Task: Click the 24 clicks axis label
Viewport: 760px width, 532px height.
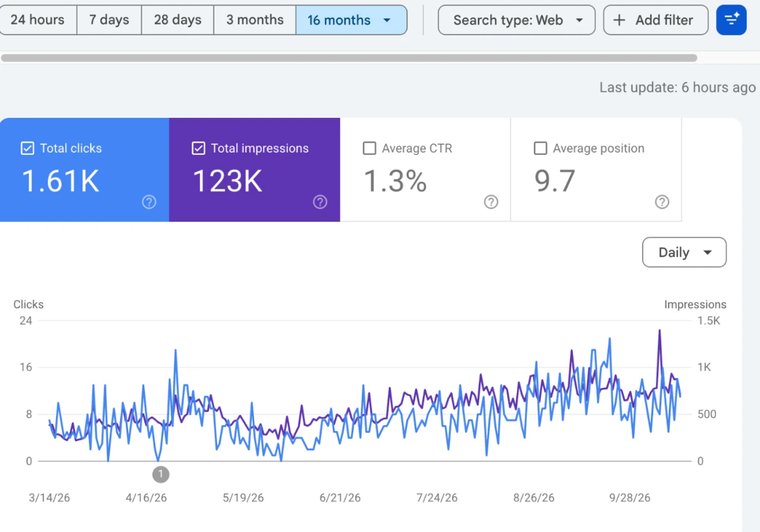Action: click(x=26, y=321)
